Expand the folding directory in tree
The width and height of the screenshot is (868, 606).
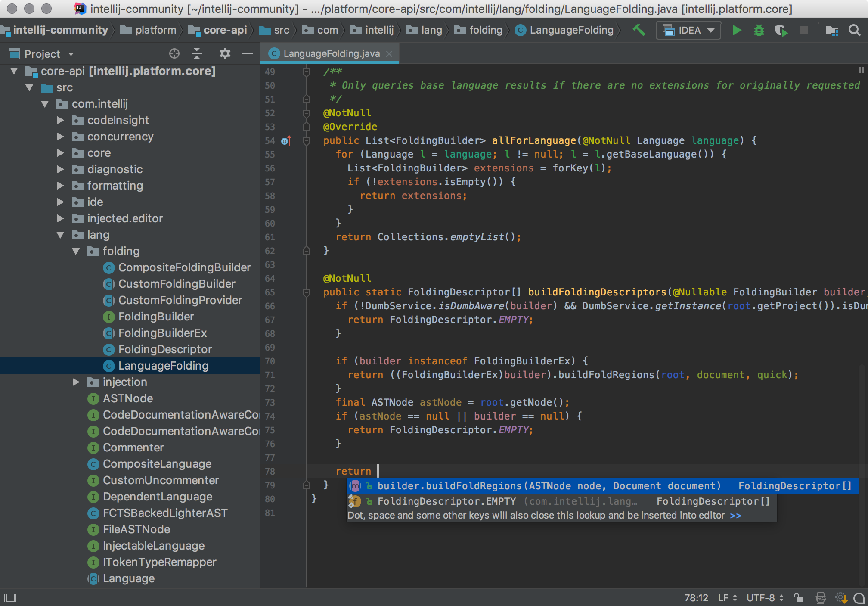coord(74,251)
